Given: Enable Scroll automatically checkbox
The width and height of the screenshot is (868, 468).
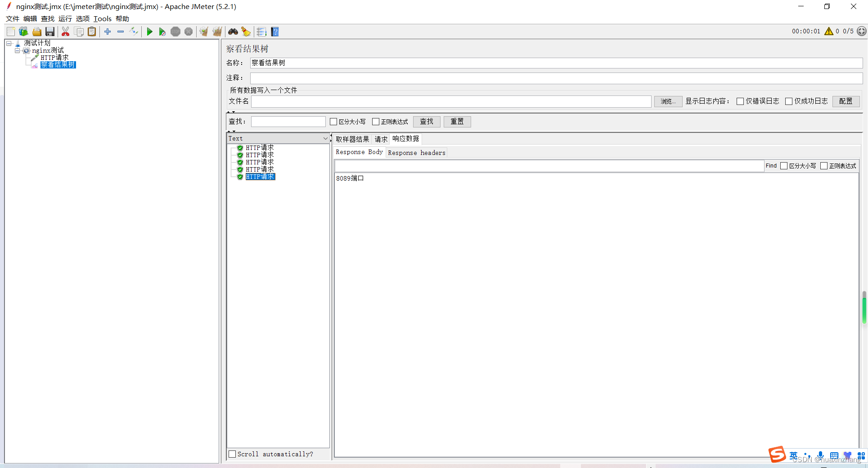Looking at the screenshot, I should pyautogui.click(x=232, y=454).
